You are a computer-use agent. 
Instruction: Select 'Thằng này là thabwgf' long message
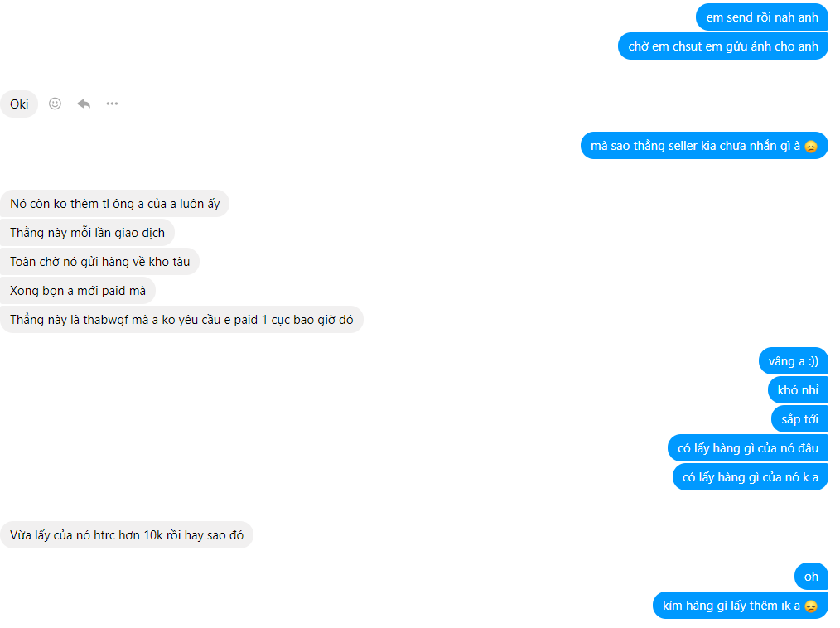click(x=181, y=319)
